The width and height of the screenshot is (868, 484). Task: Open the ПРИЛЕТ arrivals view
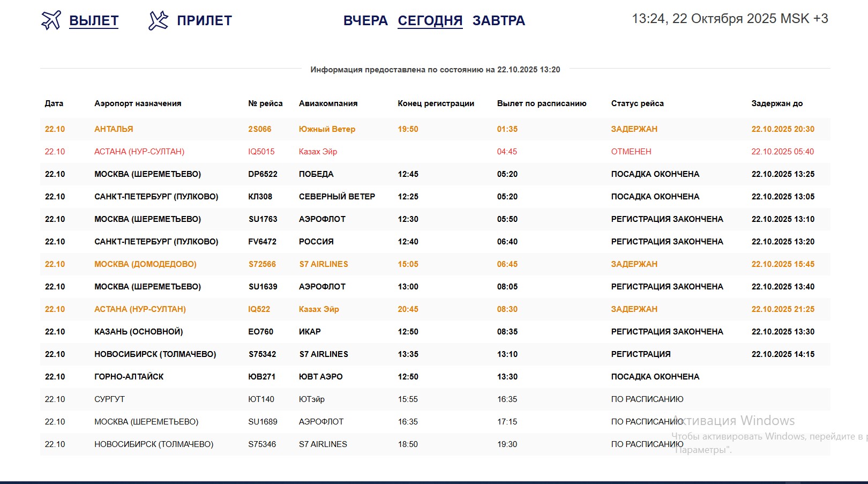coord(205,20)
